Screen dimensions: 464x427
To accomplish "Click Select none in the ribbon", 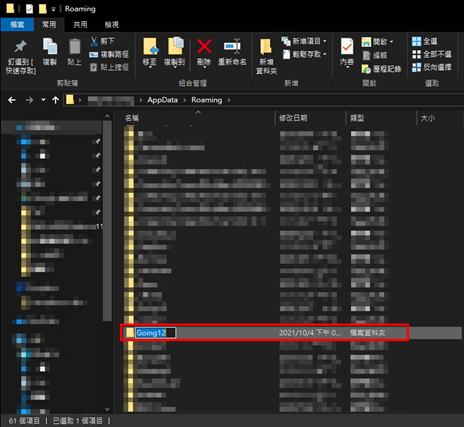I will [x=431, y=54].
